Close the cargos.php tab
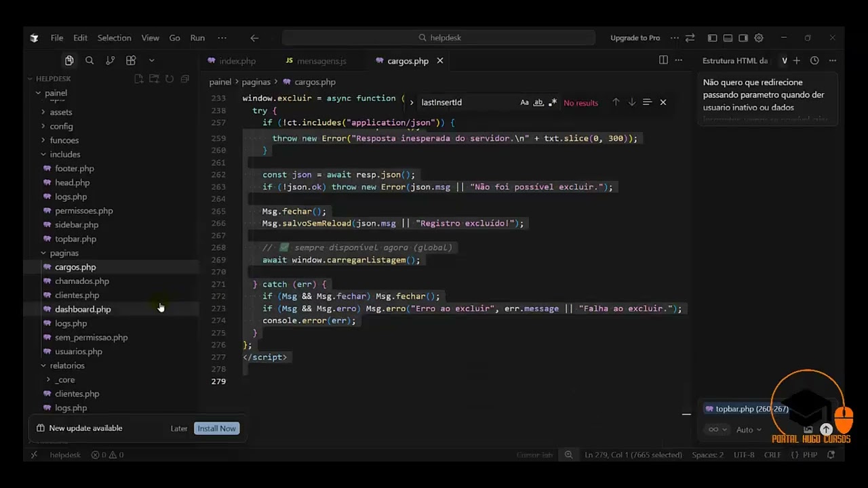868x488 pixels. pyautogui.click(x=439, y=61)
